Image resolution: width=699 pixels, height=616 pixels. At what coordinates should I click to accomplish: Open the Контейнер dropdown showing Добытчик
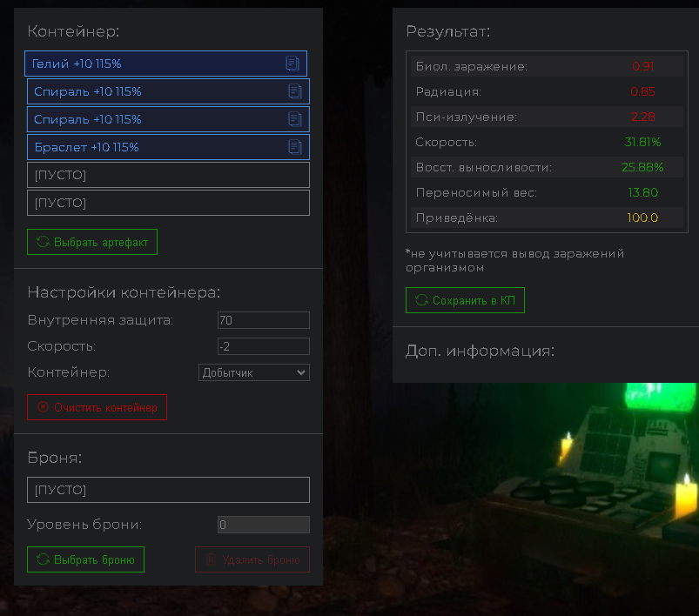(x=254, y=372)
